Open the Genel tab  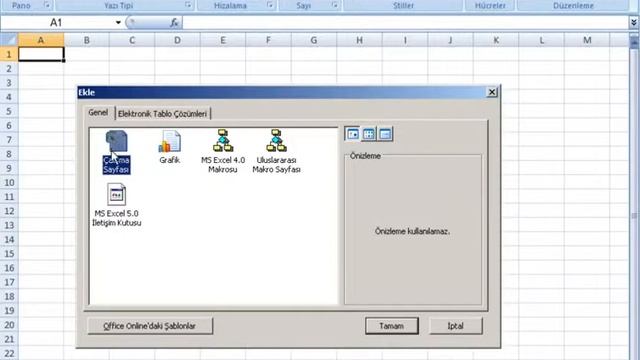[x=98, y=113]
